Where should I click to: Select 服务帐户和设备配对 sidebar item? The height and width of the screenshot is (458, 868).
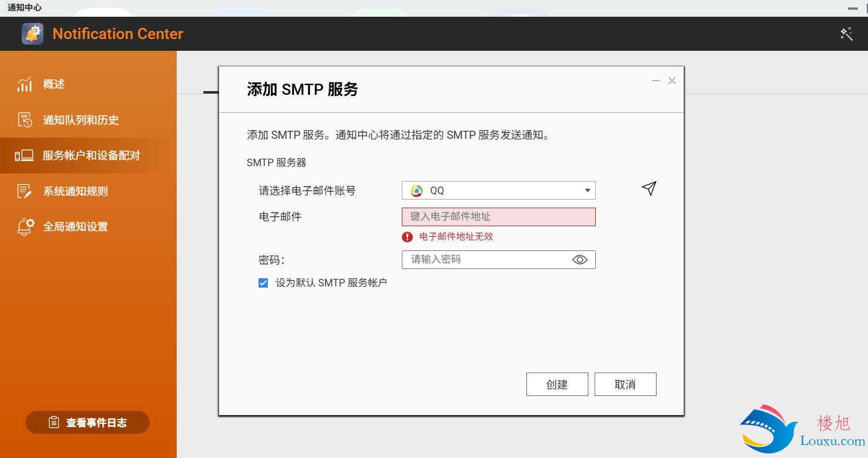pos(88,156)
